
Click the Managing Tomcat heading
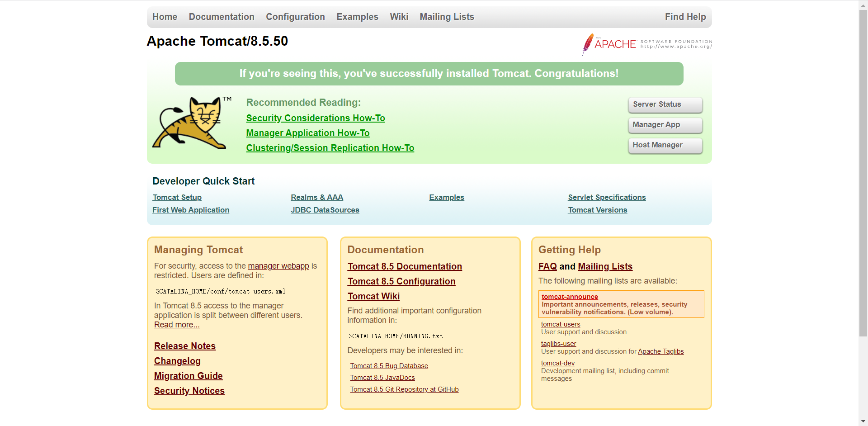[x=198, y=250]
